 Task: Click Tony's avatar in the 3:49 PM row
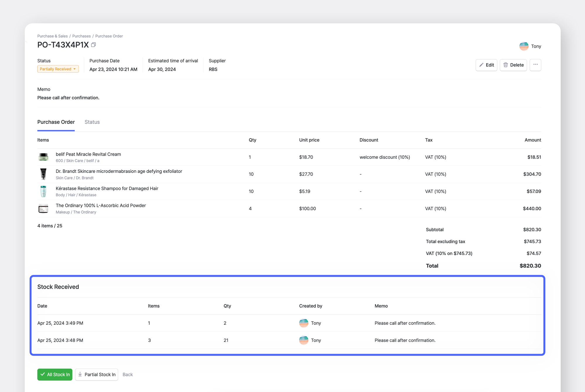pyautogui.click(x=304, y=323)
